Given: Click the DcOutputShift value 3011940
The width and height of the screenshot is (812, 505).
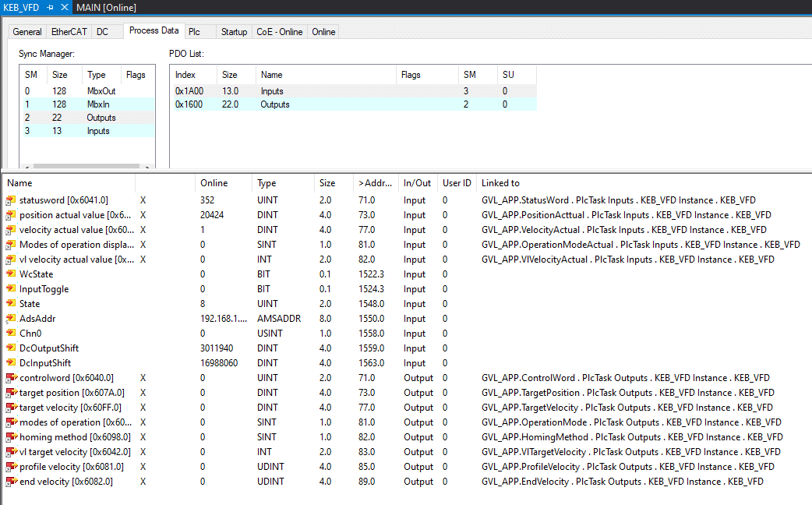Looking at the screenshot, I should tap(217, 348).
